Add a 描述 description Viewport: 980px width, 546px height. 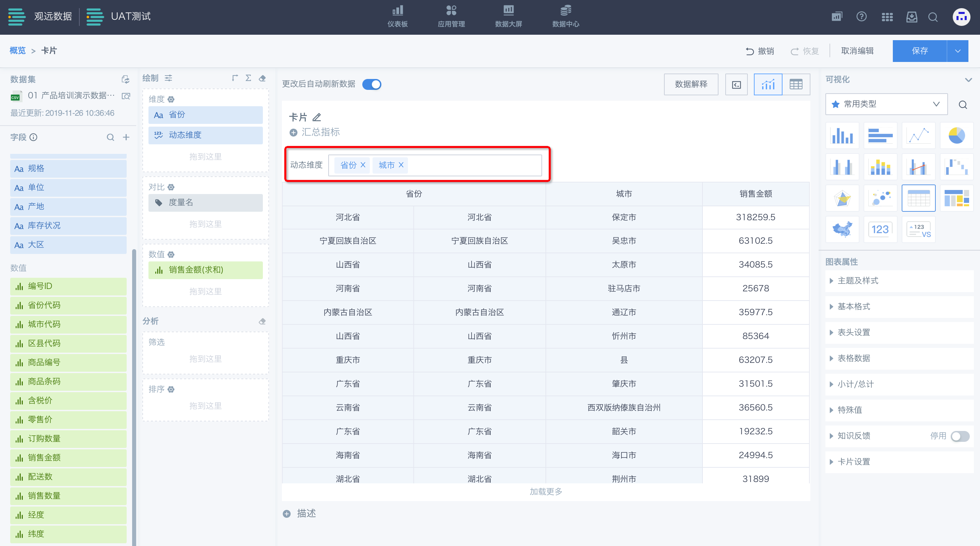pyautogui.click(x=299, y=513)
